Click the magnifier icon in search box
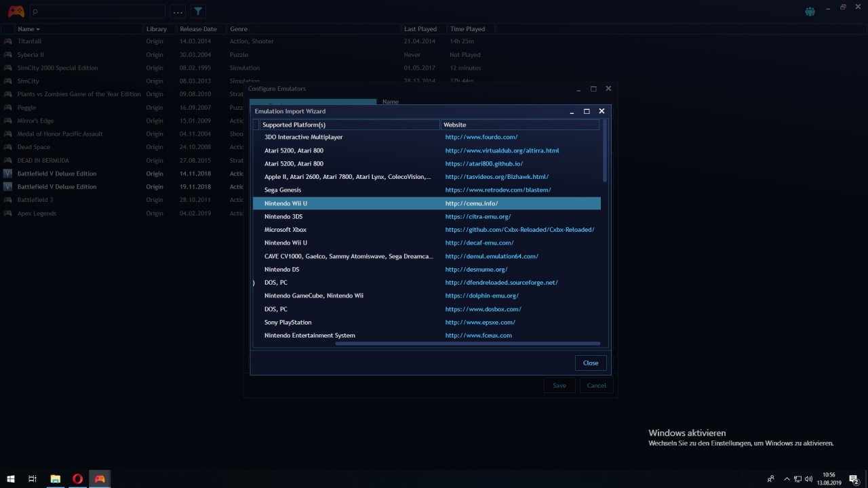 pyautogui.click(x=35, y=12)
